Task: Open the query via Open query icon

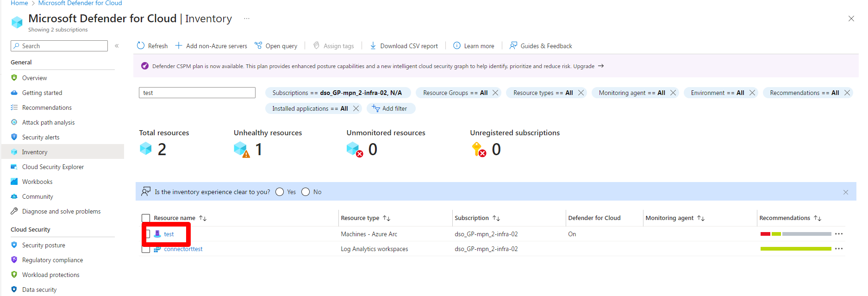Action: pos(258,45)
